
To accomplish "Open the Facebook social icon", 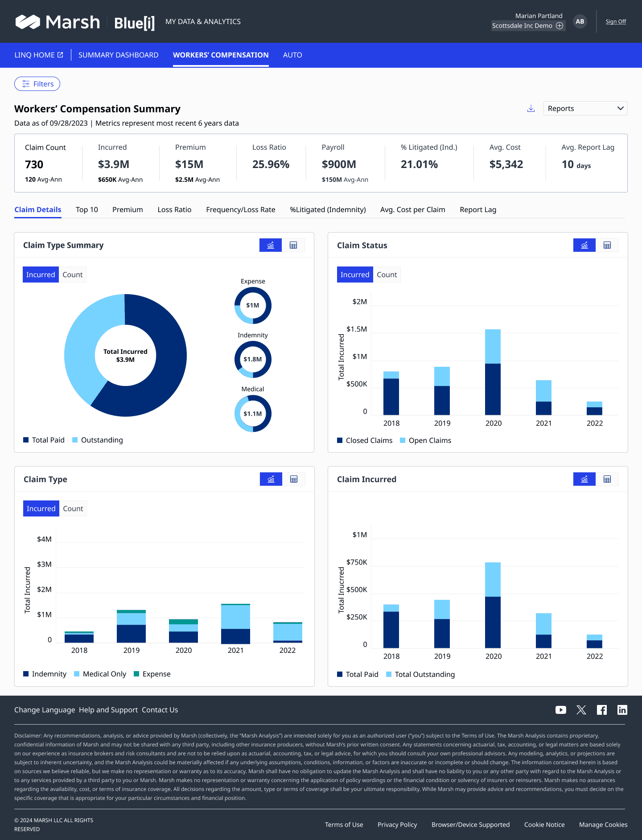I will [602, 710].
